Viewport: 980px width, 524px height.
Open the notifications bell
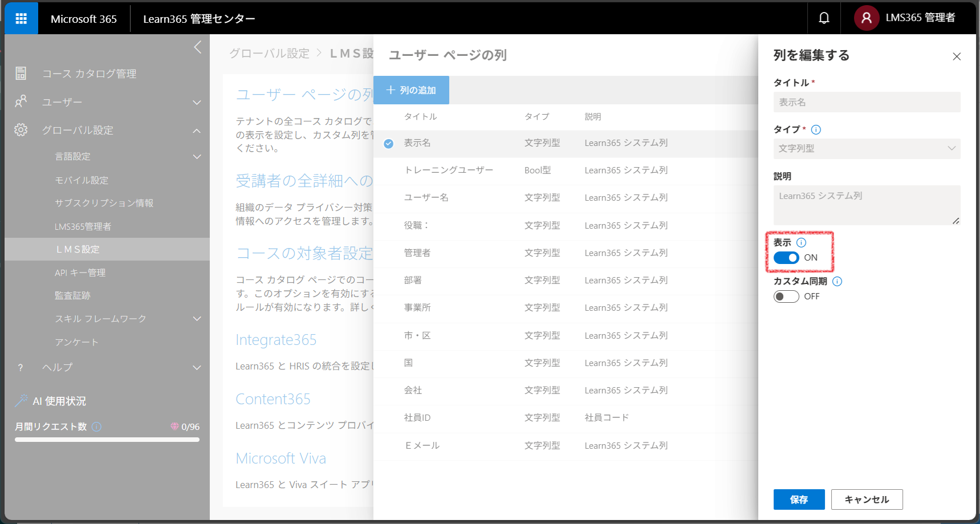click(x=824, y=18)
